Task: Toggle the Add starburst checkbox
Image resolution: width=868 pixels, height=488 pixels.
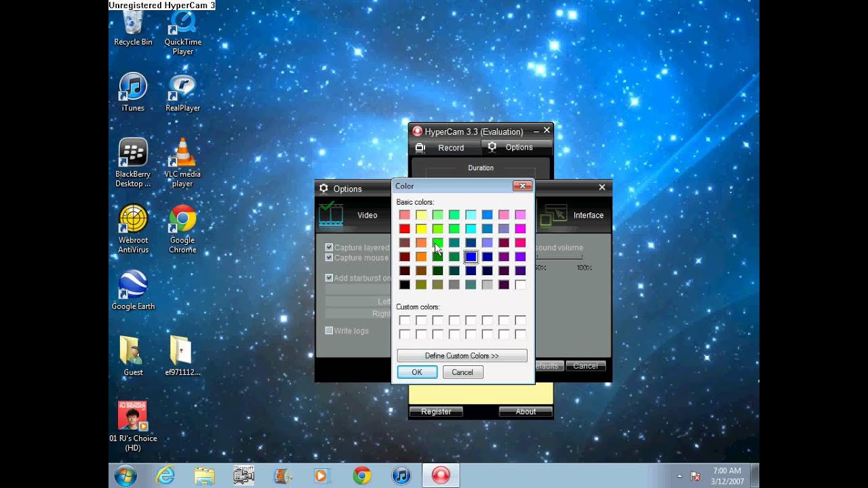Action: coord(329,278)
